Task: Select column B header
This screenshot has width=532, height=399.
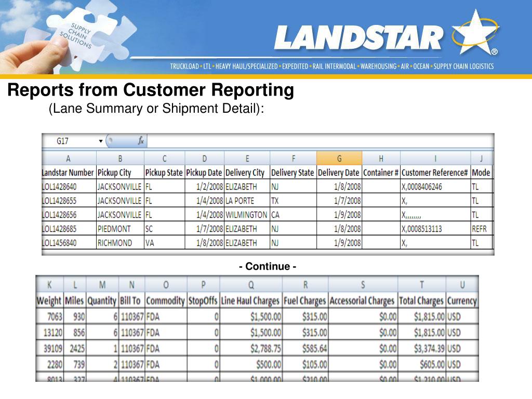Action: pyautogui.click(x=120, y=158)
